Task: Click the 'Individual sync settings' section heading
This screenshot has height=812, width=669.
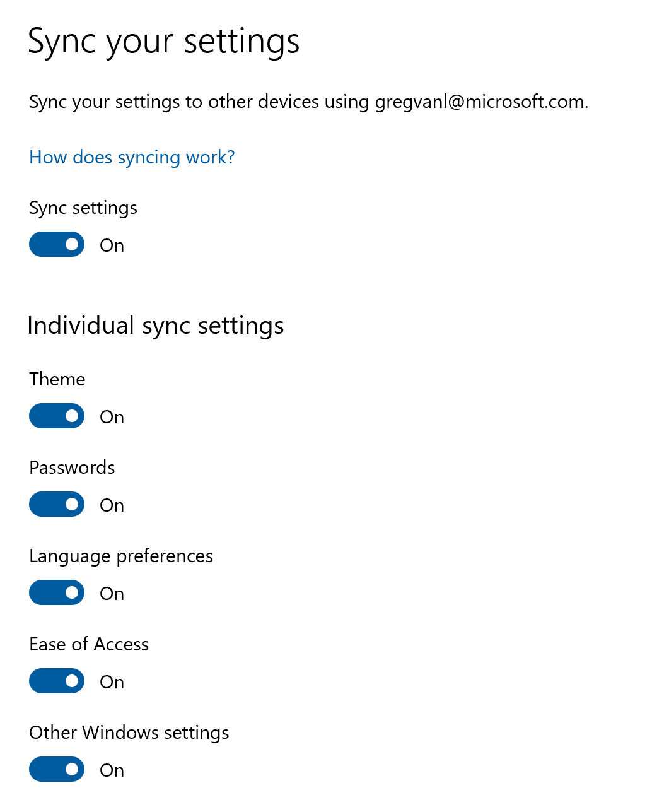Action: click(156, 326)
